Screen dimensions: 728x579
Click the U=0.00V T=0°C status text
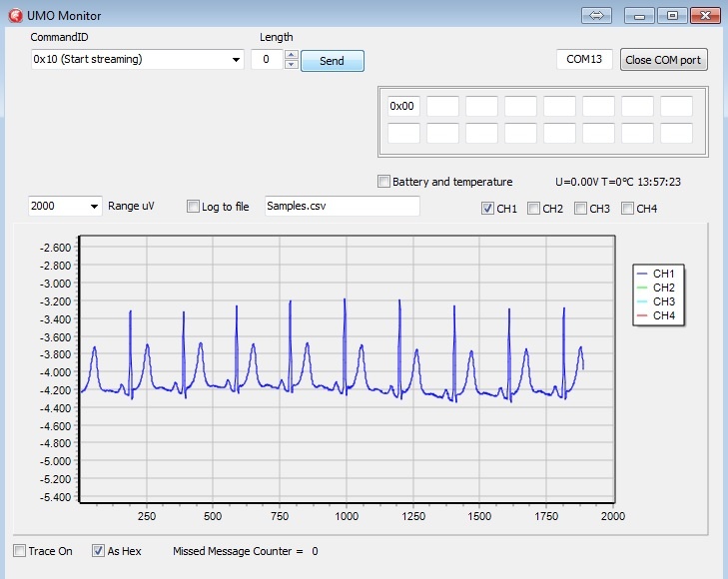[x=618, y=182]
